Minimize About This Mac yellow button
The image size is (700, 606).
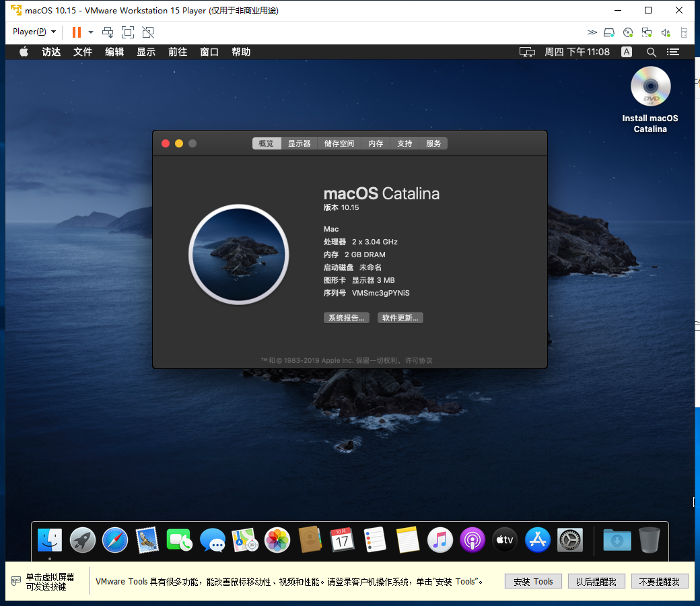[179, 143]
